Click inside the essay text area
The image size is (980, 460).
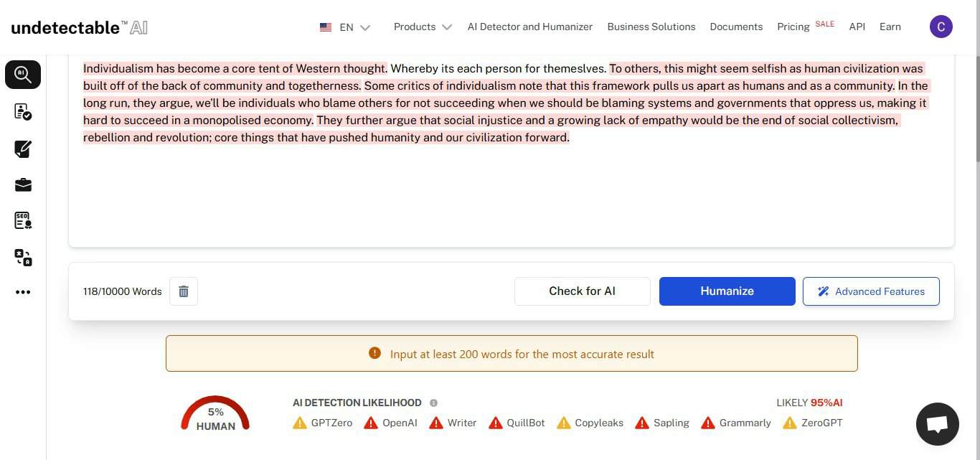click(x=511, y=194)
